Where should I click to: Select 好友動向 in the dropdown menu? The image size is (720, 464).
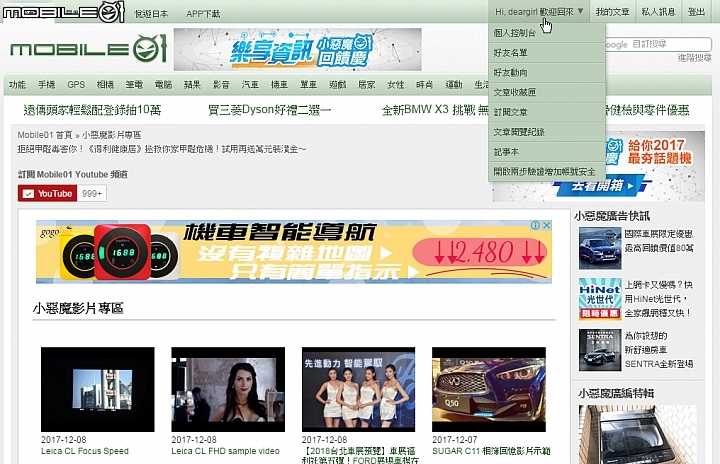(x=546, y=73)
